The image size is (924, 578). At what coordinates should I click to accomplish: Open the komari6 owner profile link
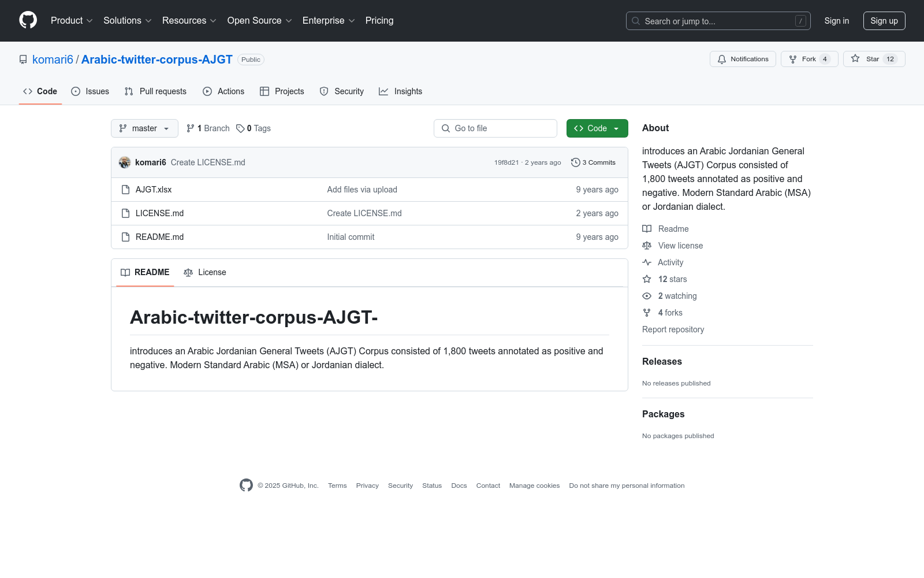tap(53, 60)
